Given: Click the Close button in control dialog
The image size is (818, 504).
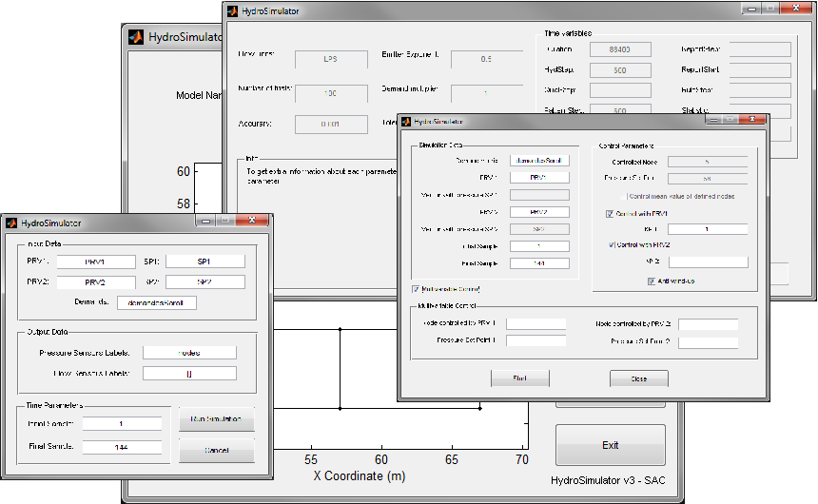Looking at the screenshot, I should [x=638, y=378].
